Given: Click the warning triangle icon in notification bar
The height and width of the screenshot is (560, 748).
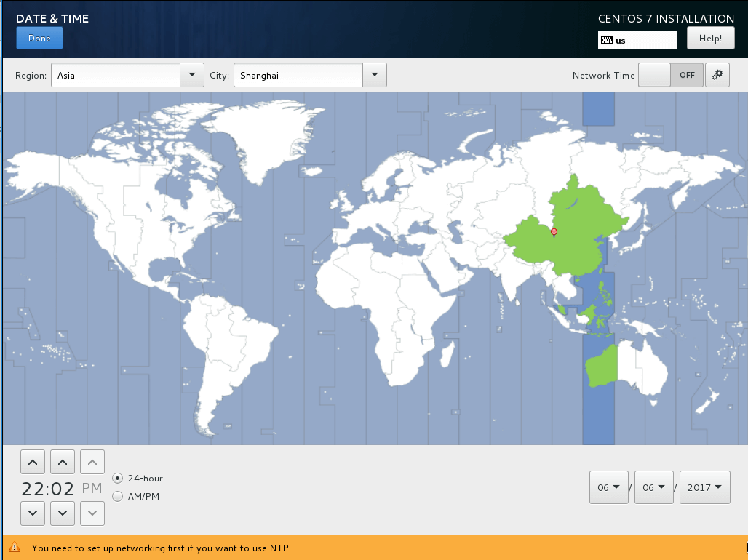Looking at the screenshot, I should 15,547.
